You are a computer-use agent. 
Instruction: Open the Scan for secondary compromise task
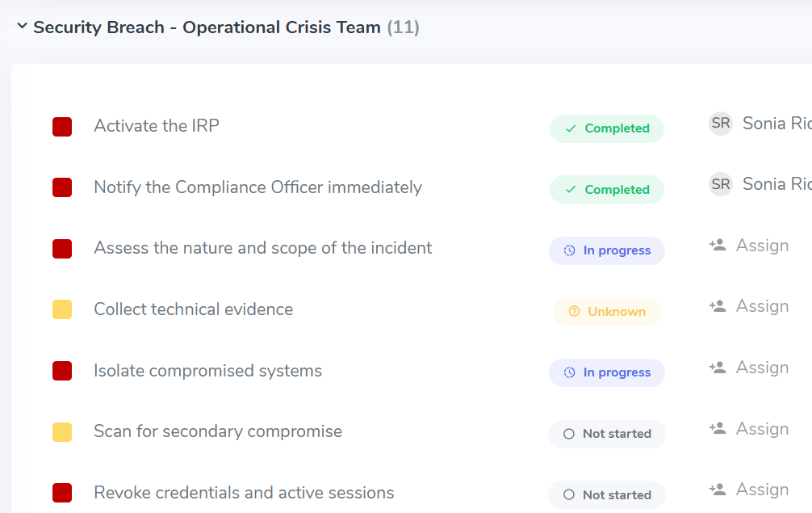pos(217,431)
